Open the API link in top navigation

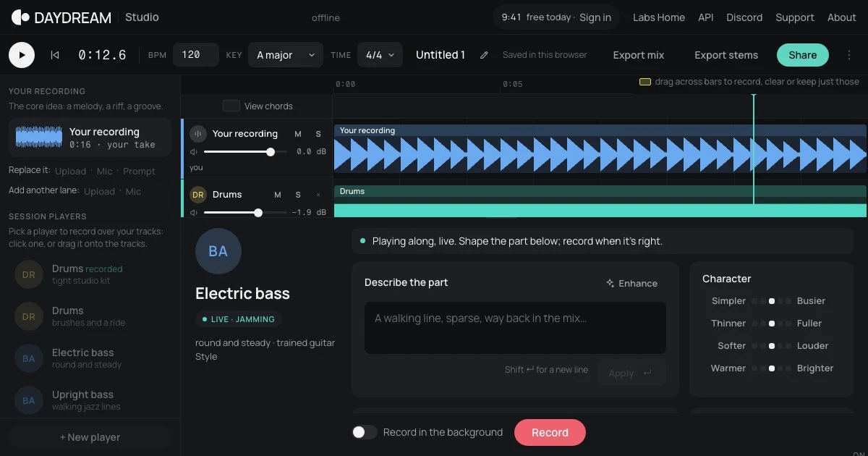(x=706, y=17)
